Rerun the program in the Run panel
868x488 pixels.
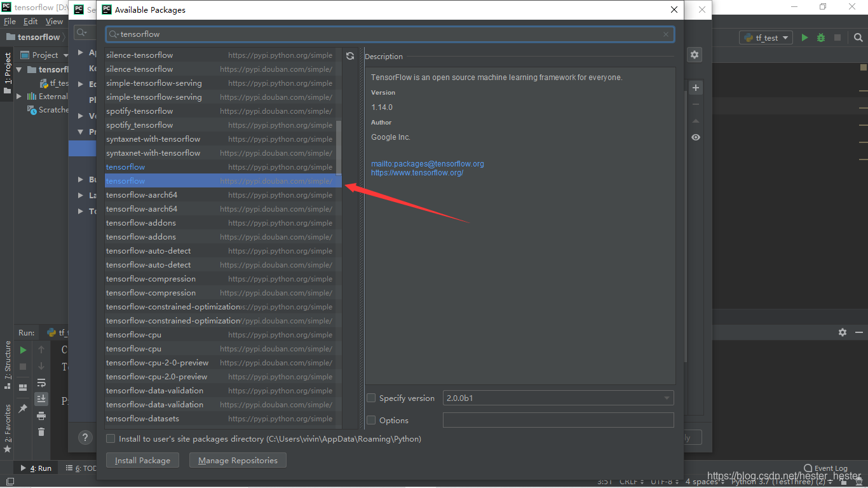point(23,349)
